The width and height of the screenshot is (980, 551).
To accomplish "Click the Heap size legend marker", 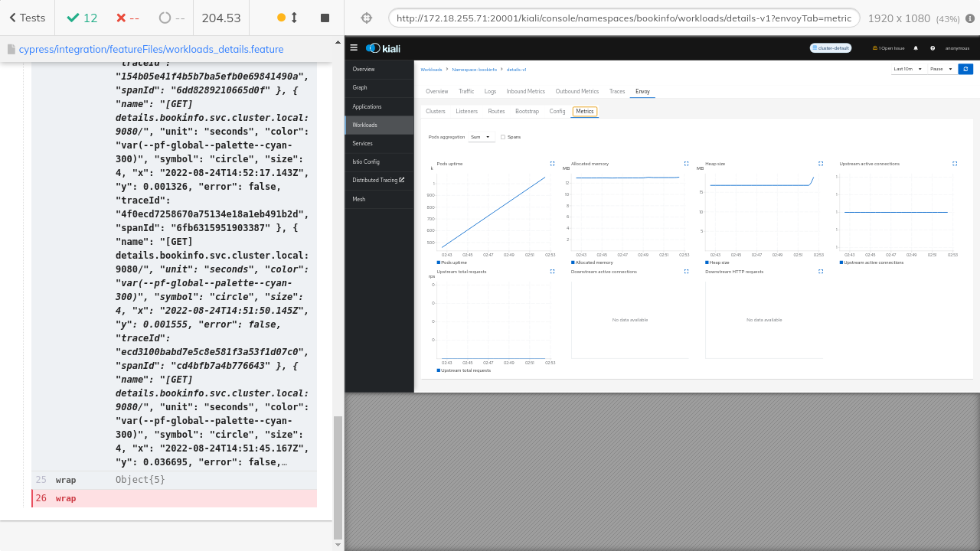I will coord(707,262).
